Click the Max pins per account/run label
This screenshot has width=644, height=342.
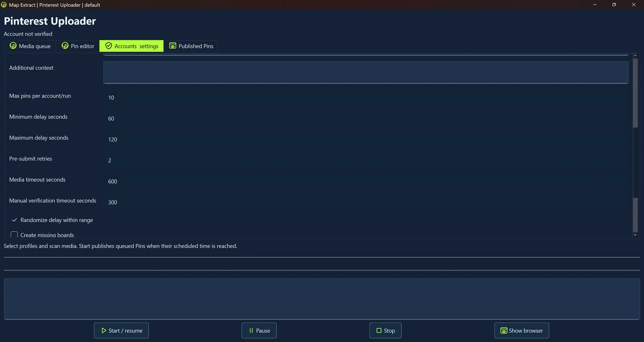point(40,96)
